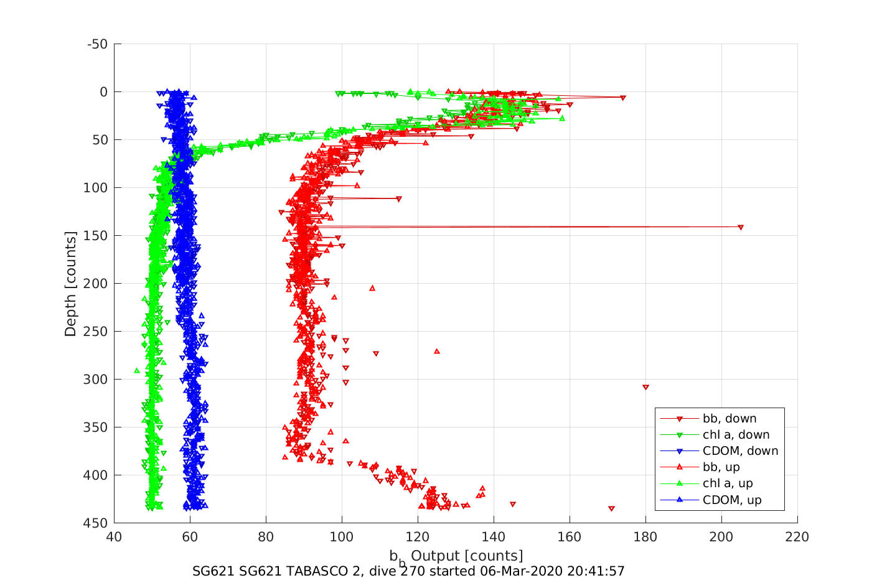Image resolution: width=882 pixels, height=588 pixels.
Task: Click the green up-triangle marker in the legend
Action: [x=680, y=483]
